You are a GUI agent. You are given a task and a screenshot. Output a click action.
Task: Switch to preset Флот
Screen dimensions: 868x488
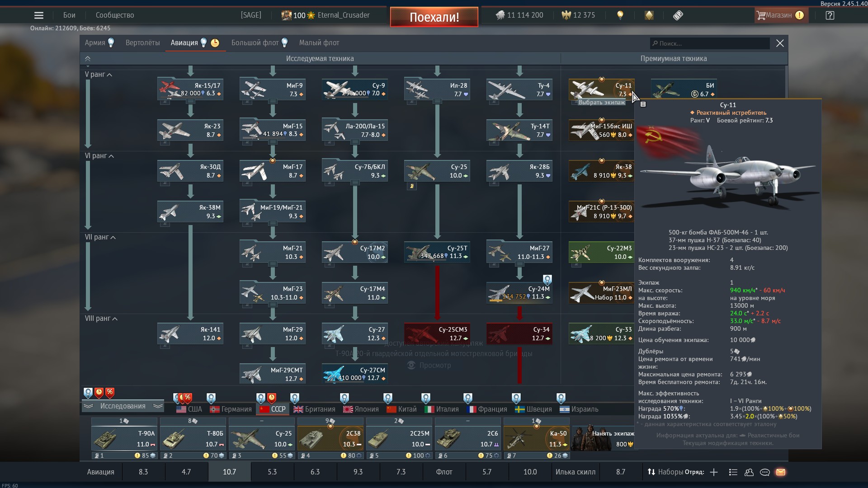point(444,472)
